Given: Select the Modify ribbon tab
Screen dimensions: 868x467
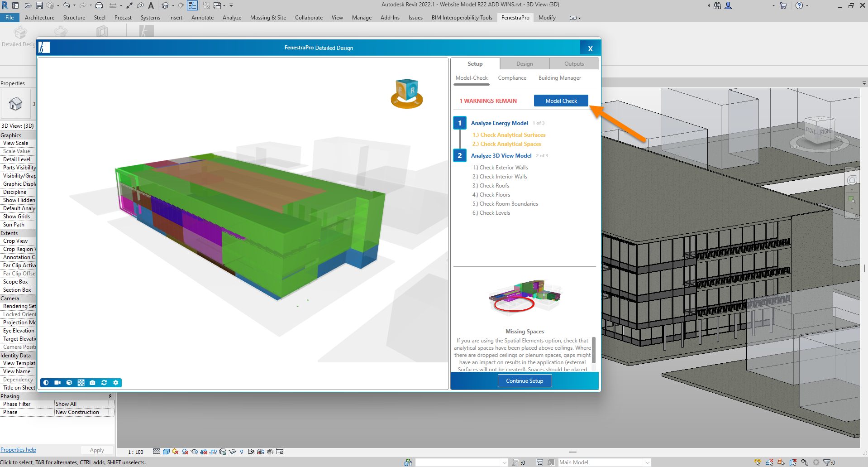Looking at the screenshot, I should point(547,18).
